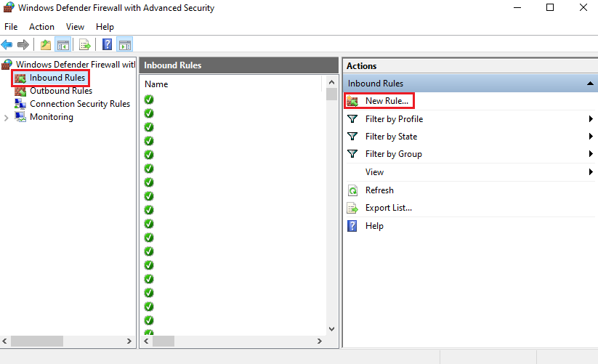Click the New Rule firewall icon
This screenshot has width=598, height=364.
point(352,101)
